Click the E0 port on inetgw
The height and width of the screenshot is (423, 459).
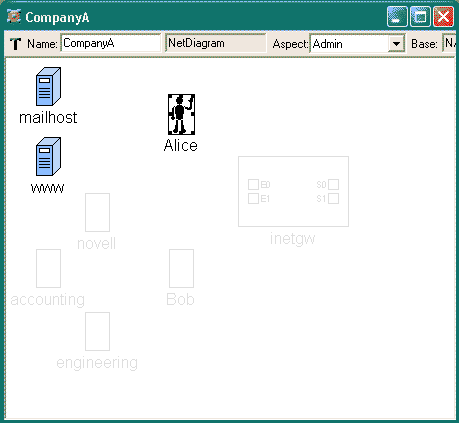click(x=253, y=184)
